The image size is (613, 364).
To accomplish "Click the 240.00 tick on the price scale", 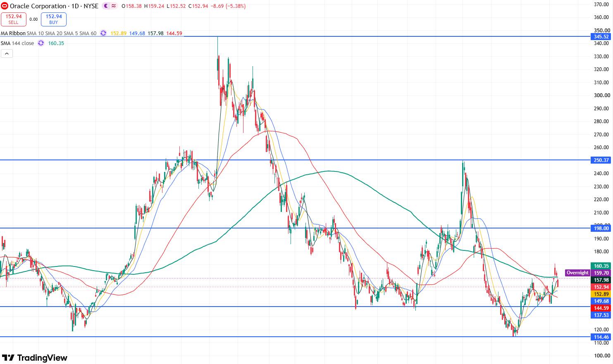I will [601, 174].
